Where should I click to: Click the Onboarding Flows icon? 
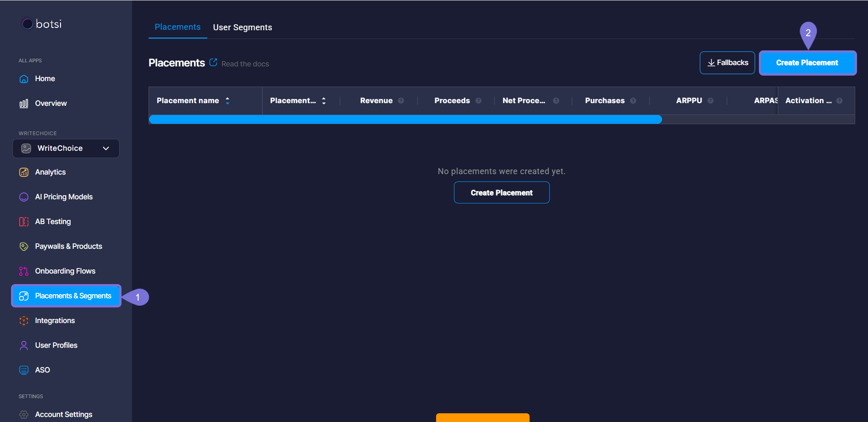click(24, 271)
